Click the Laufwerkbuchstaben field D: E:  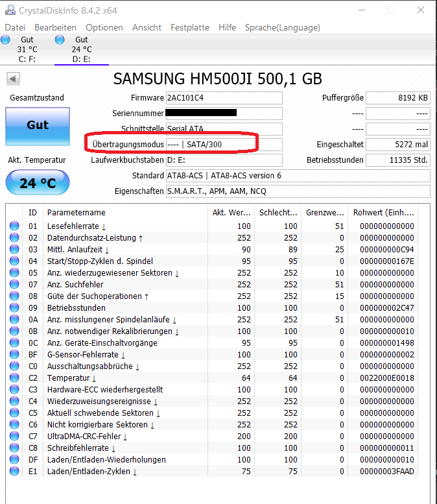point(224,160)
